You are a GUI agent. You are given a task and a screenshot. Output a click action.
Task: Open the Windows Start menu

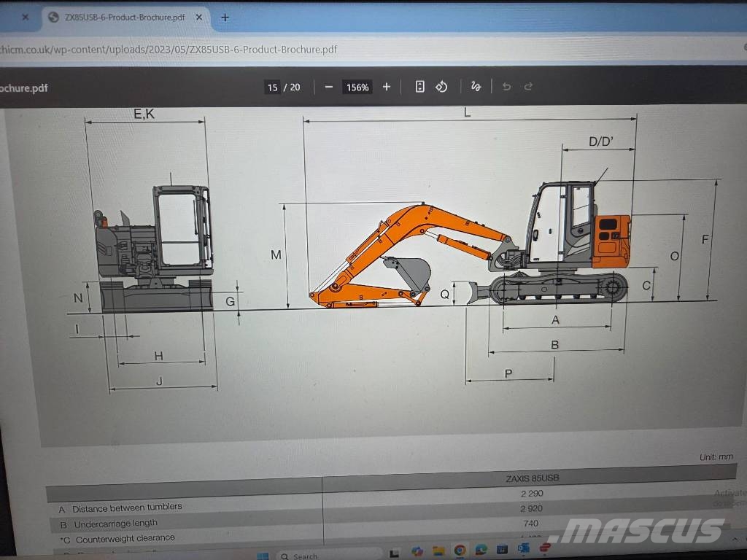263,556
